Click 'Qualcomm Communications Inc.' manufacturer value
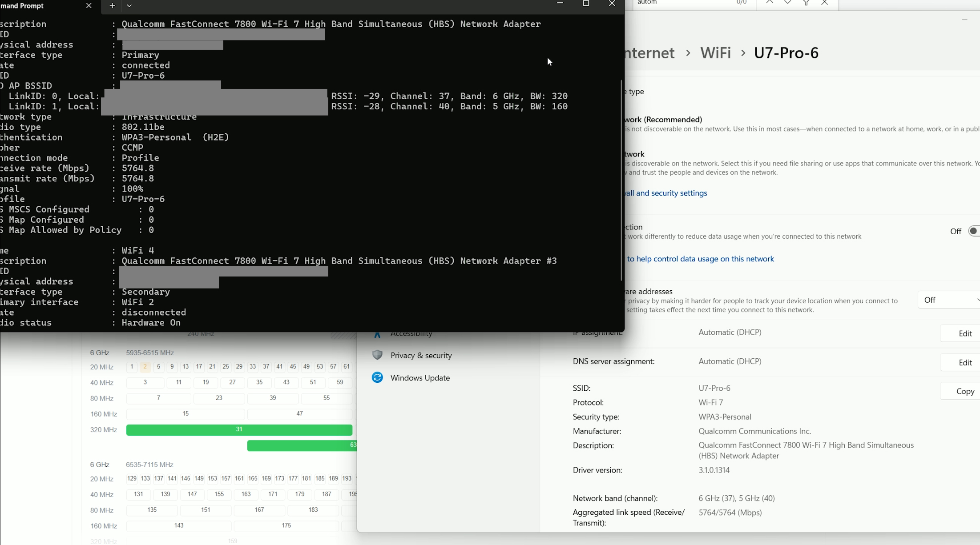The height and width of the screenshot is (545, 980). pos(755,431)
